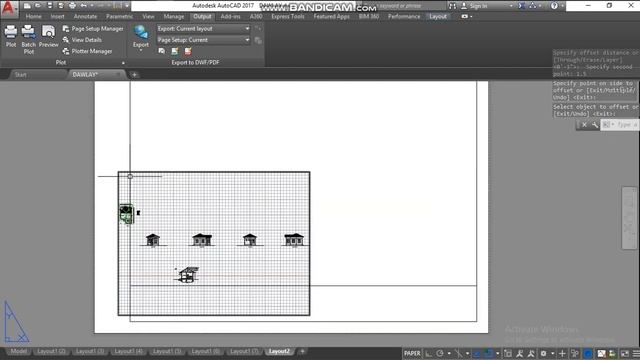Open the Parametric ribbon tab
This screenshot has width=640, height=360.
[120, 17]
